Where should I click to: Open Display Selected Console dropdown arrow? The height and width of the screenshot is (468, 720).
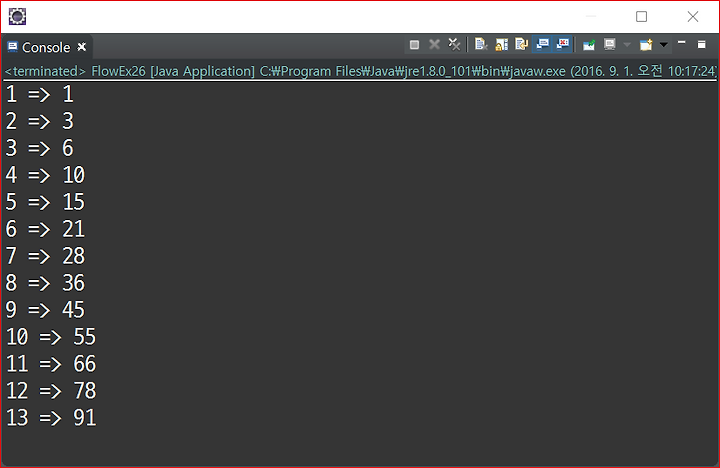[x=627, y=45]
